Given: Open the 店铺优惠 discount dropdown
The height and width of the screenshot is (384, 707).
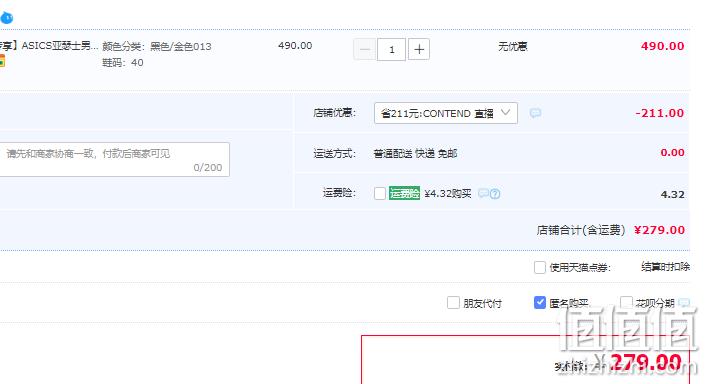Looking at the screenshot, I should (445, 113).
